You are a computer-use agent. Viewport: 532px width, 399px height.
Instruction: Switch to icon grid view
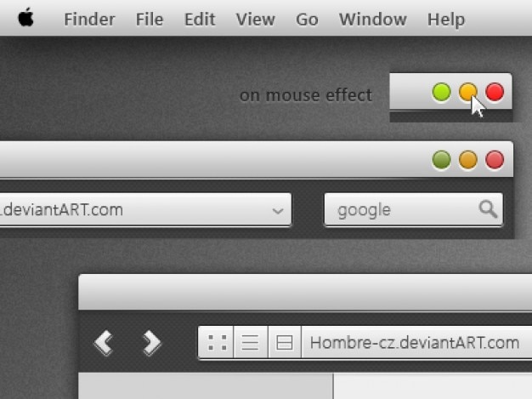click(217, 342)
